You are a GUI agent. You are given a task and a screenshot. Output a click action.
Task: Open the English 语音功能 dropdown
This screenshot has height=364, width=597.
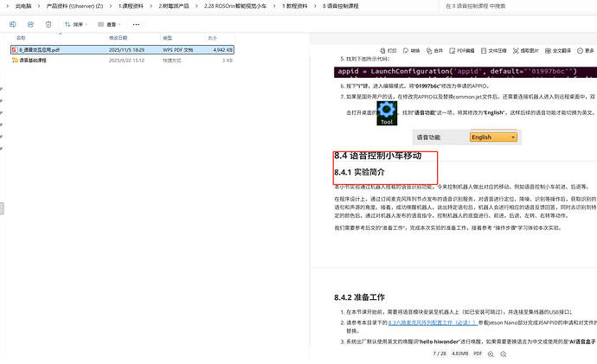493,137
